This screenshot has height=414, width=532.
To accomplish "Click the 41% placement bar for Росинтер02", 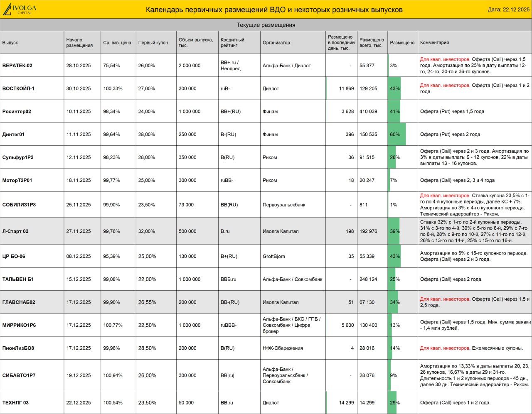I will [394, 111].
